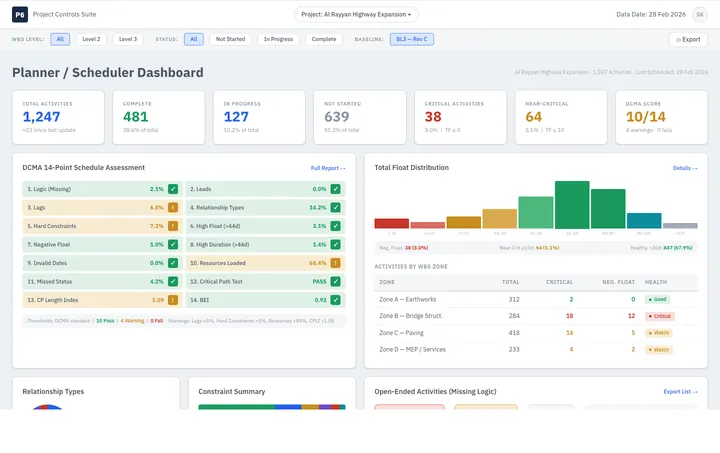Screen dimensions: 720x453
Task: Click the check icon for Critical Path Test
Action: 336,281
